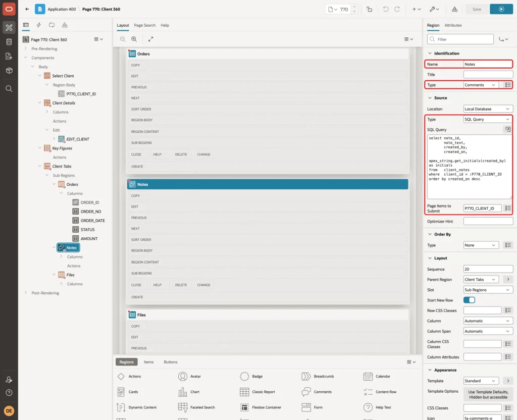
Task: Toggle the Start New Row switch
Action: (469, 300)
